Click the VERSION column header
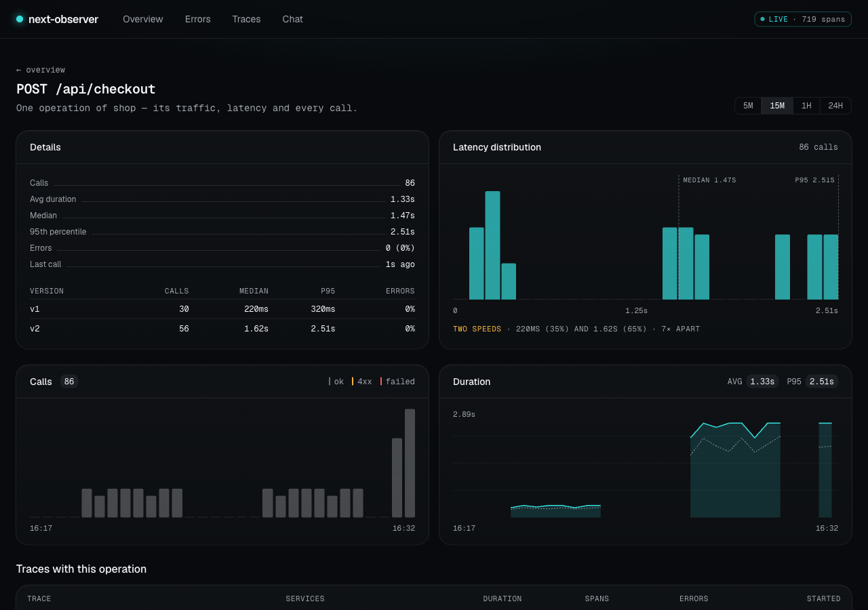This screenshot has width=868, height=610. 47,291
